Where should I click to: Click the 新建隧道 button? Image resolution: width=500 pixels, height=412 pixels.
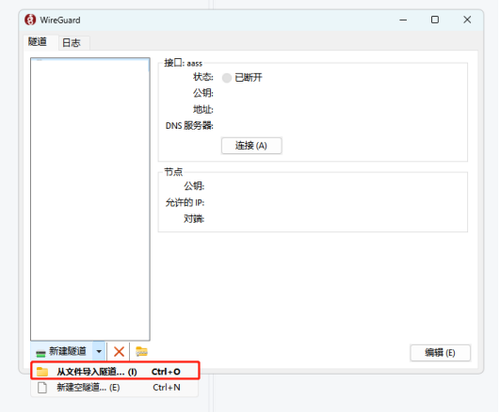click(62, 351)
